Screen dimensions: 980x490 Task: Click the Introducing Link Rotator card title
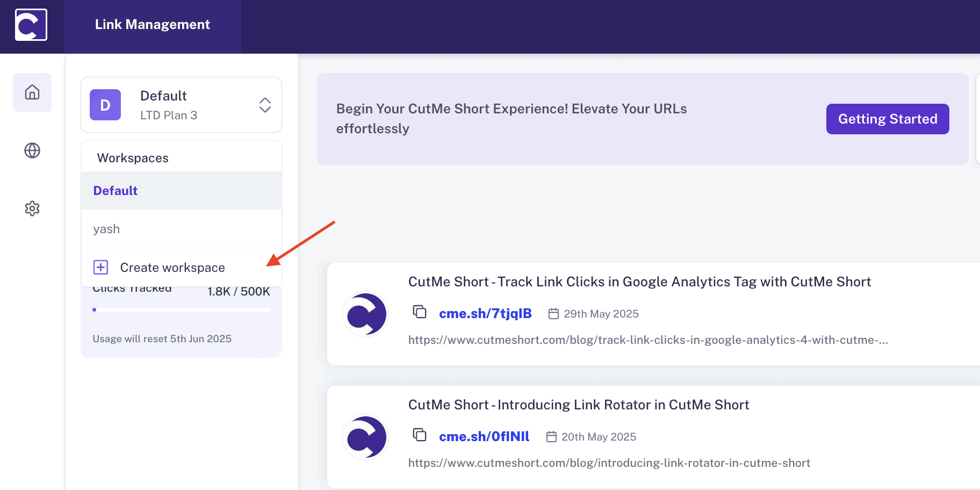579,405
